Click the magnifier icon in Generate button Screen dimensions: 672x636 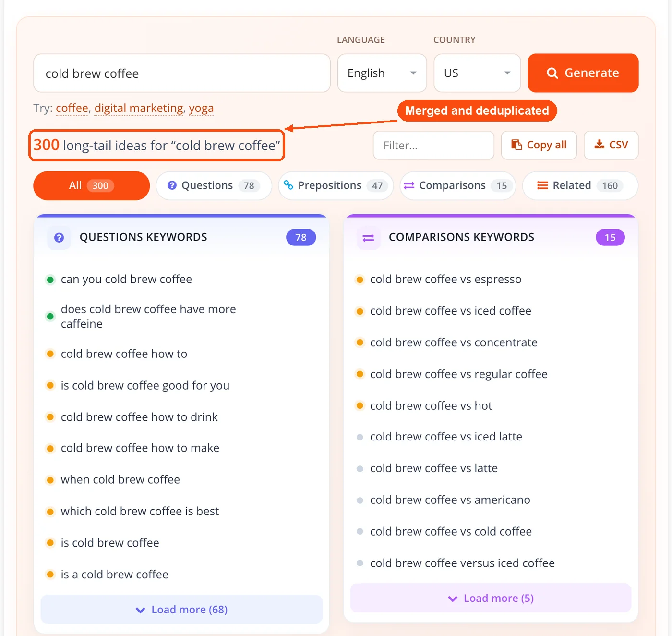[x=552, y=73]
